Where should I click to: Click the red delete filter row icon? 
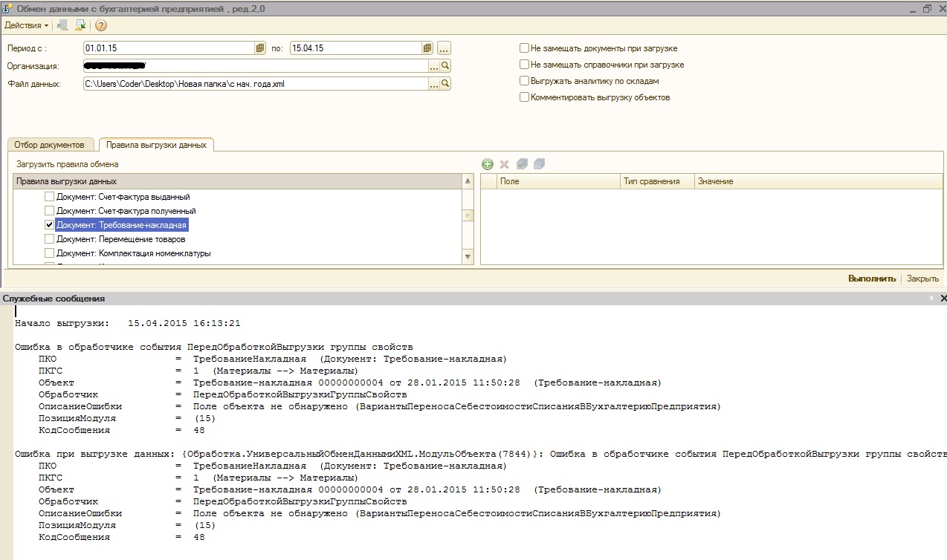(504, 164)
